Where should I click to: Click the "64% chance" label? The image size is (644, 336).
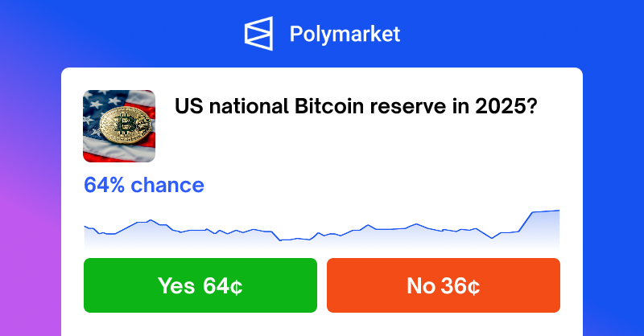144,186
